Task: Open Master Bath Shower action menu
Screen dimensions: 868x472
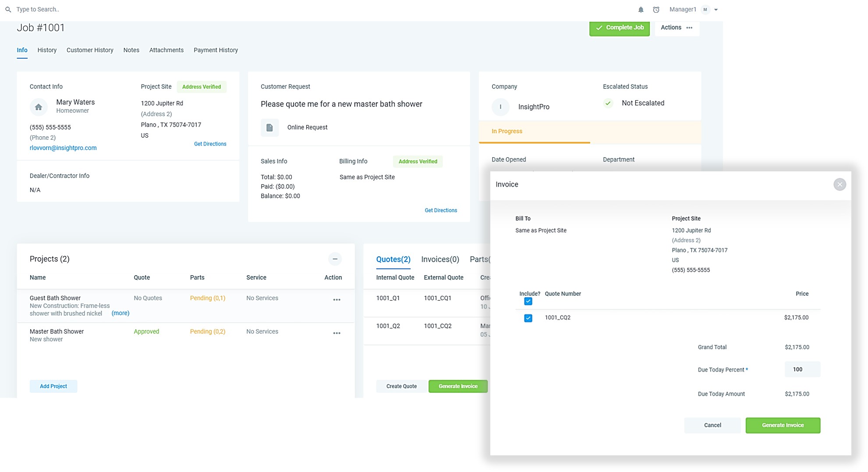Action: click(x=337, y=334)
